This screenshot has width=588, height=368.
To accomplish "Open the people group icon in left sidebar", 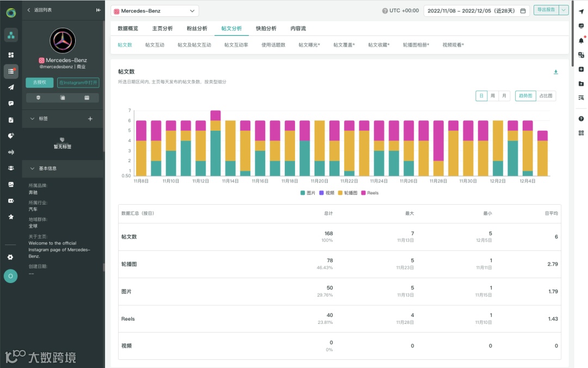I will [11, 168].
